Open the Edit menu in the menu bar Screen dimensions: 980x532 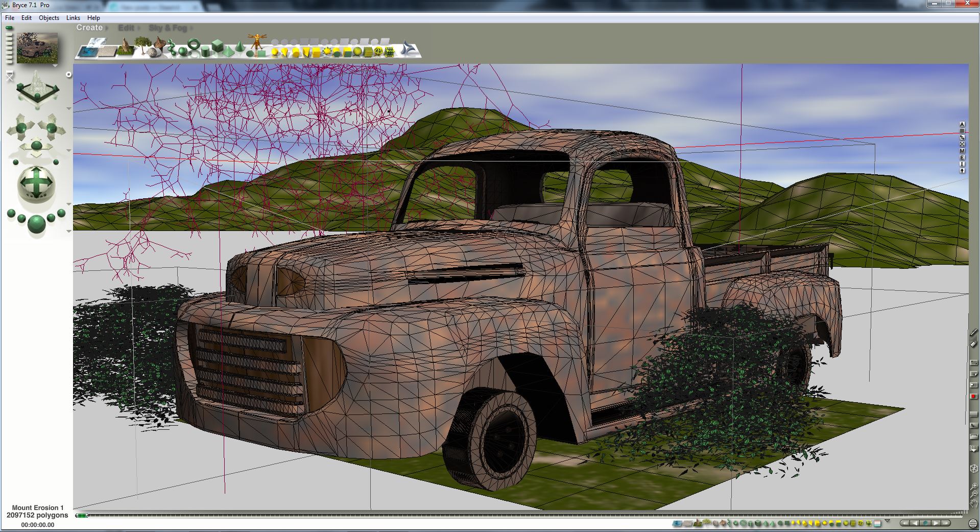point(27,17)
